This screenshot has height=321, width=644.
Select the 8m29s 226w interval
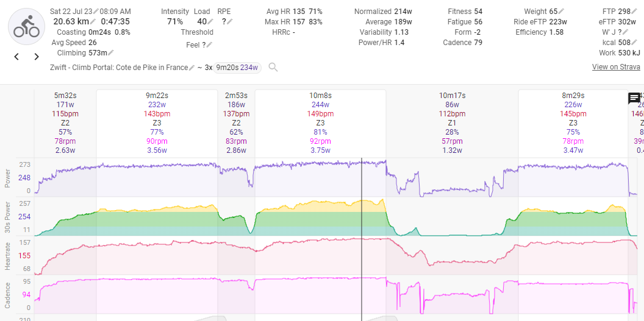pos(573,122)
